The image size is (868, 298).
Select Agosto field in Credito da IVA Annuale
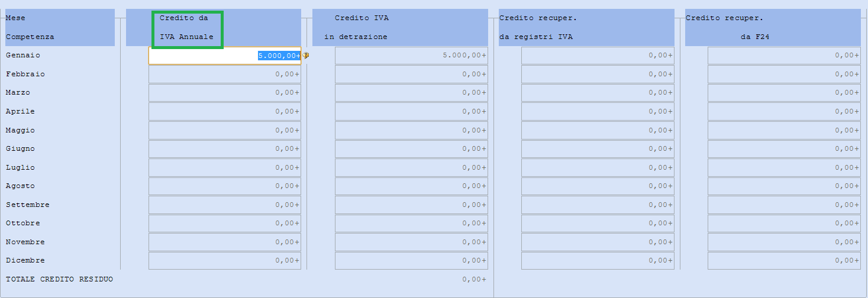(225, 186)
